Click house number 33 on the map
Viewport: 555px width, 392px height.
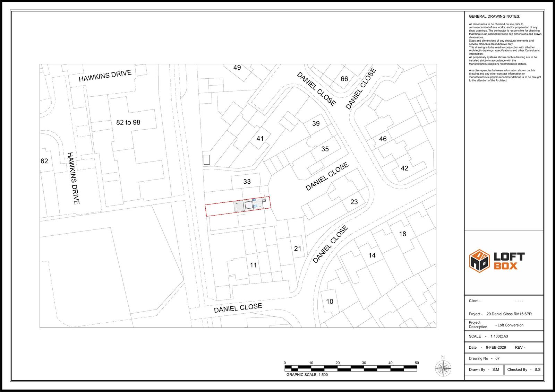247,181
